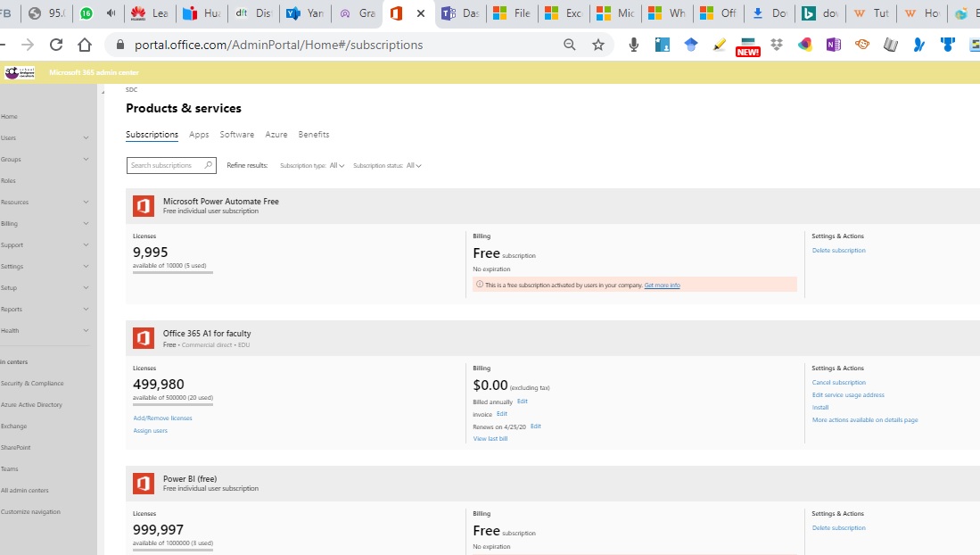Screen dimensions: 980x555
Task: Edit the Renews on 4/25/20 setting
Action: coord(536,427)
